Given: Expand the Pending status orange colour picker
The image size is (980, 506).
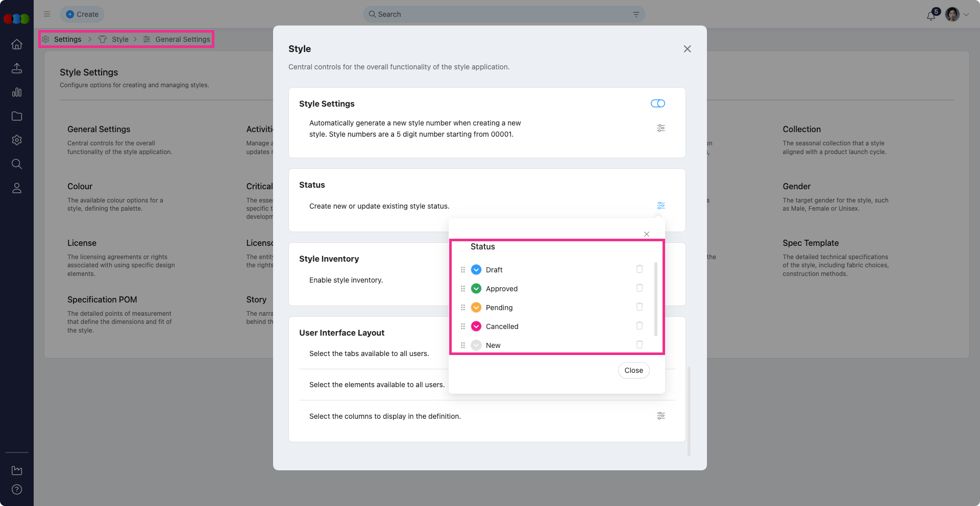Looking at the screenshot, I should point(476,308).
